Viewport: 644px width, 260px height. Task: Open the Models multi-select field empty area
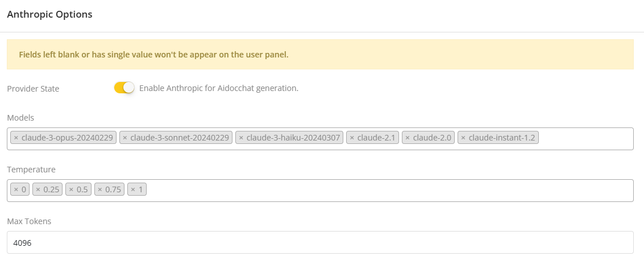tap(585, 139)
